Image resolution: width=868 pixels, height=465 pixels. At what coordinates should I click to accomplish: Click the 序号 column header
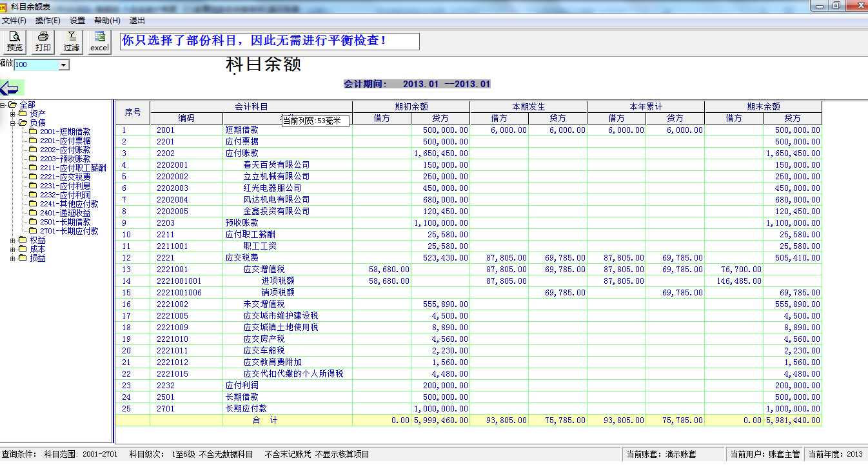[133, 112]
